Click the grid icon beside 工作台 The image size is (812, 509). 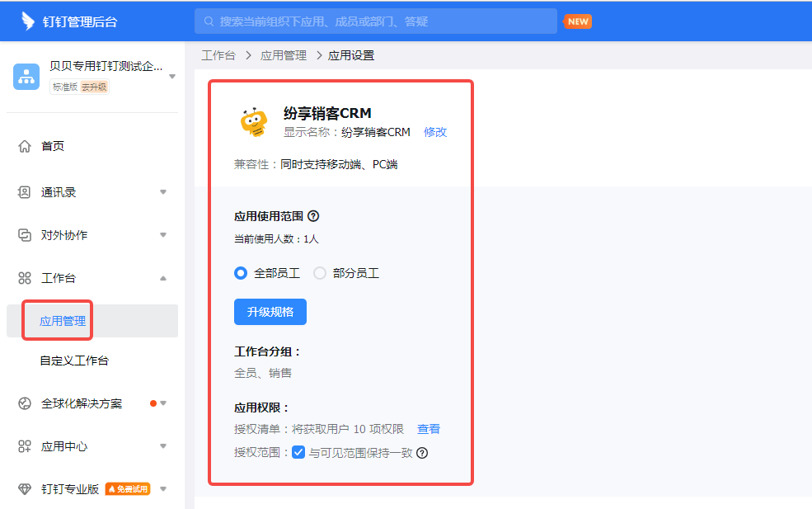(x=25, y=278)
